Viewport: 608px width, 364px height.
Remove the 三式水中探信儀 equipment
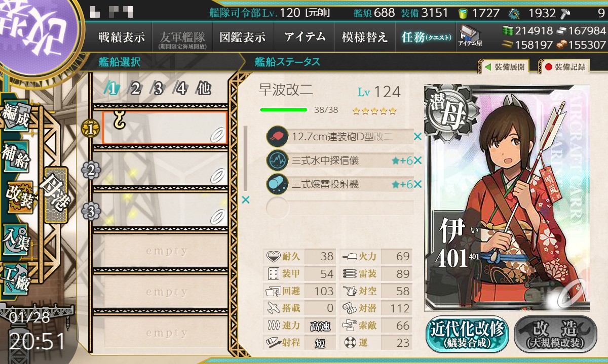pyautogui.click(x=417, y=160)
